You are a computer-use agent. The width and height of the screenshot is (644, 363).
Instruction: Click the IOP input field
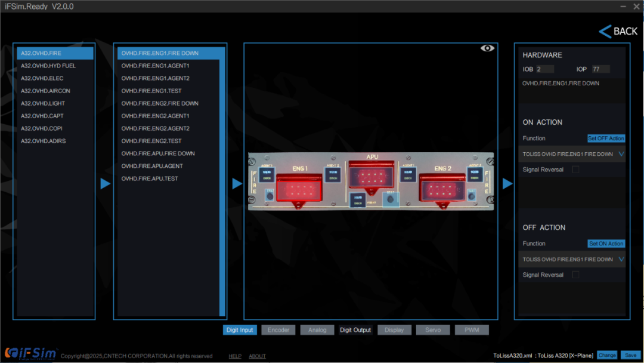(x=600, y=69)
